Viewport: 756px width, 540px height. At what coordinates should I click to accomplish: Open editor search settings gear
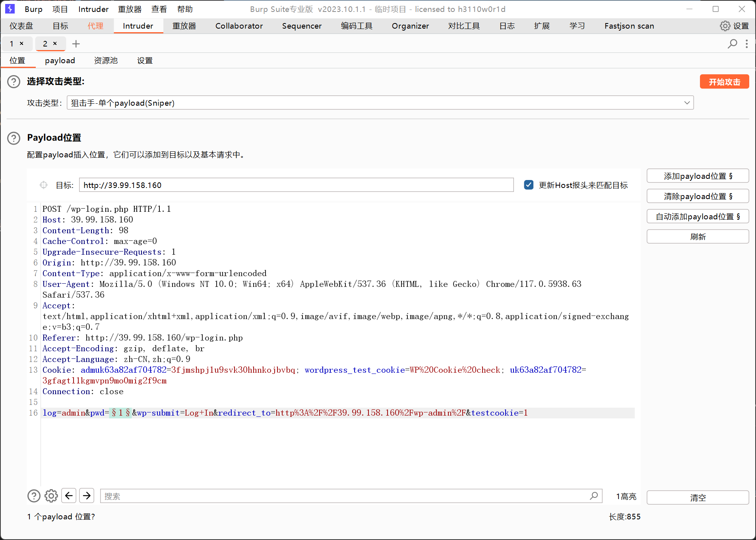(51, 496)
